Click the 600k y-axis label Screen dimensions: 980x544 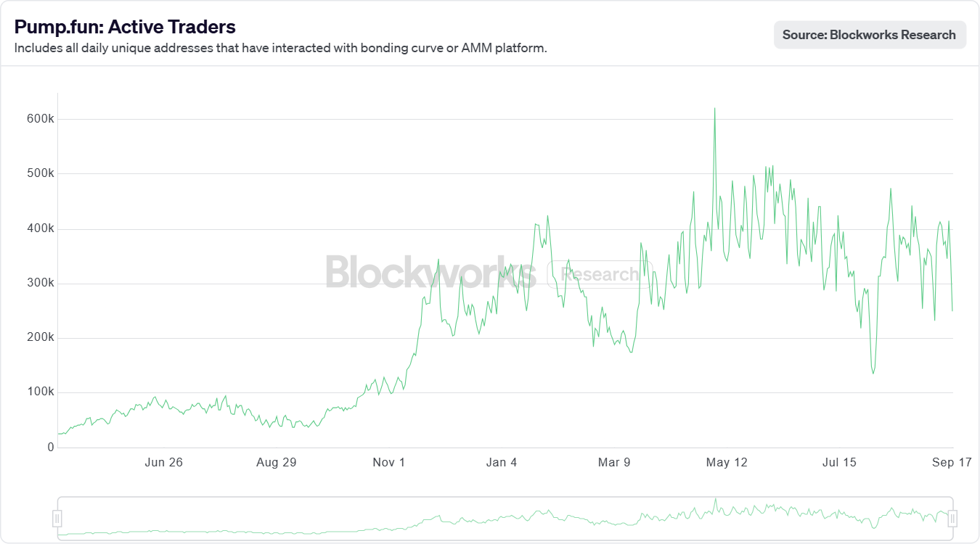click(41, 119)
